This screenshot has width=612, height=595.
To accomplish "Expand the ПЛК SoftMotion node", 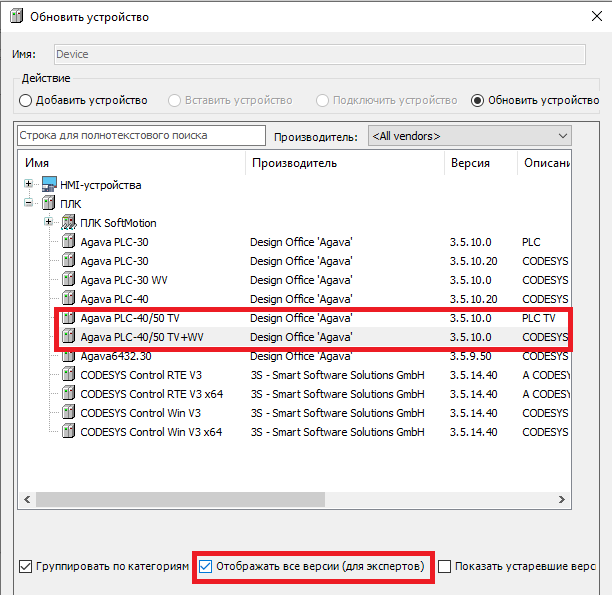I will [48, 222].
